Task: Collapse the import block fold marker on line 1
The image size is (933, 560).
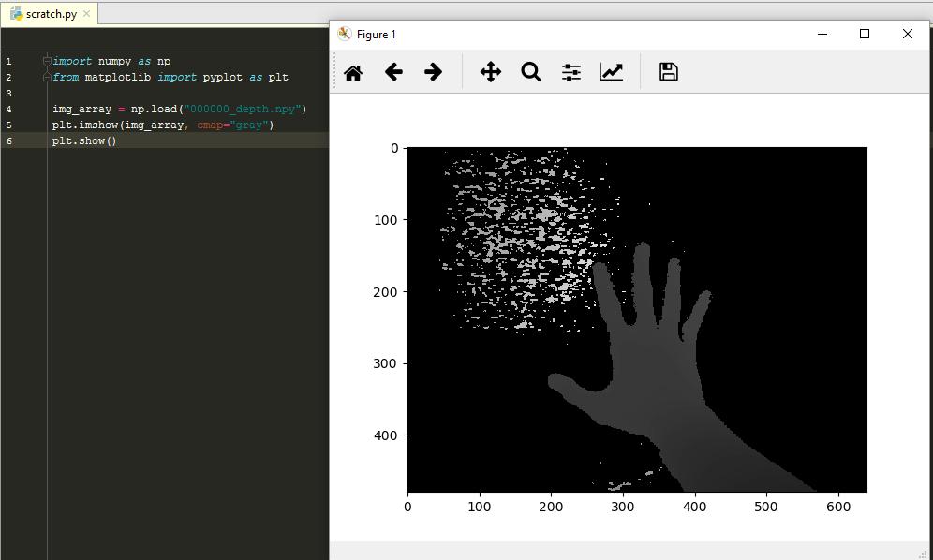Action: (47, 61)
